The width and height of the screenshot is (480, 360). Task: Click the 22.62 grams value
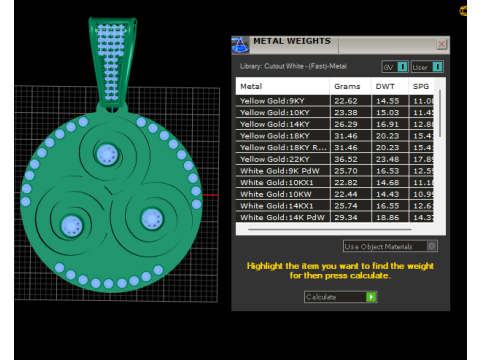(346, 101)
